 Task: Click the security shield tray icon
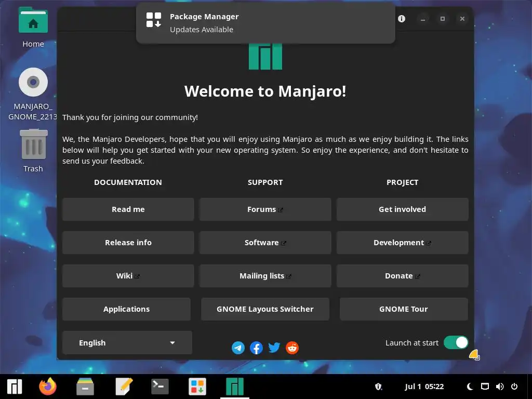pos(378,387)
